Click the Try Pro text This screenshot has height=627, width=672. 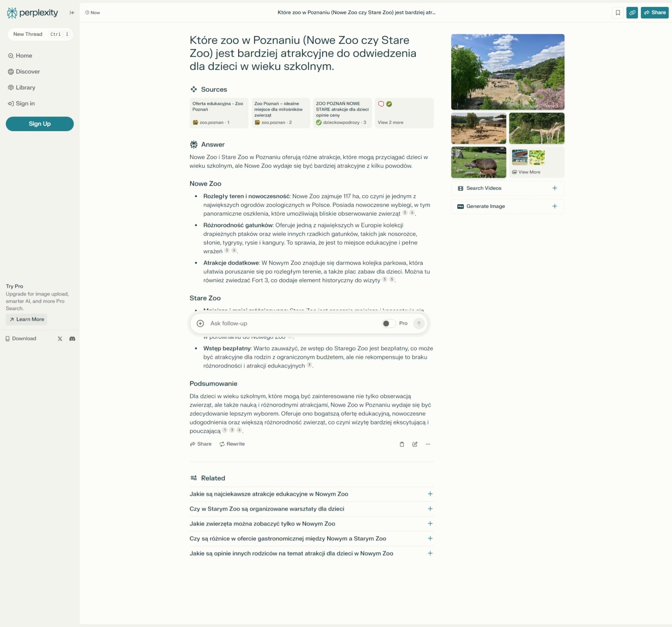click(x=14, y=286)
